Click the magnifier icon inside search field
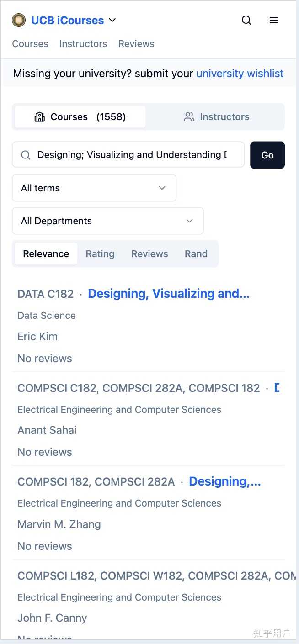 [x=26, y=155]
